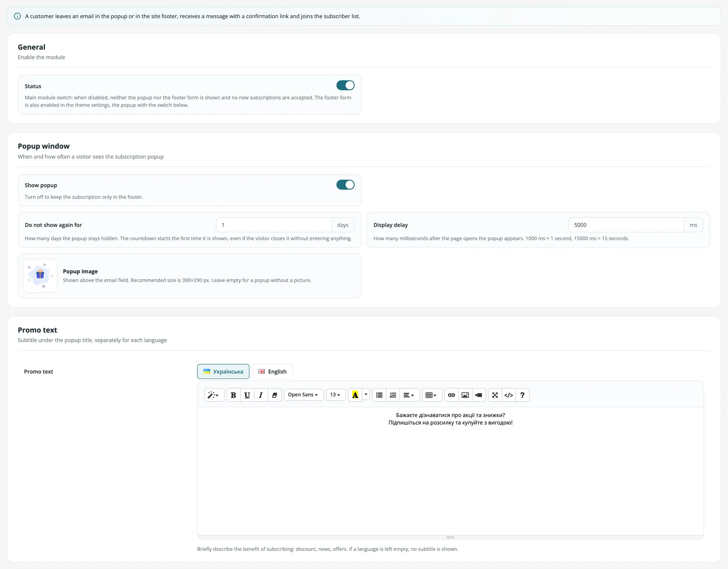
Task: Click the info icon in the notice banner
Action: pyautogui.click(x=17, y=16)
